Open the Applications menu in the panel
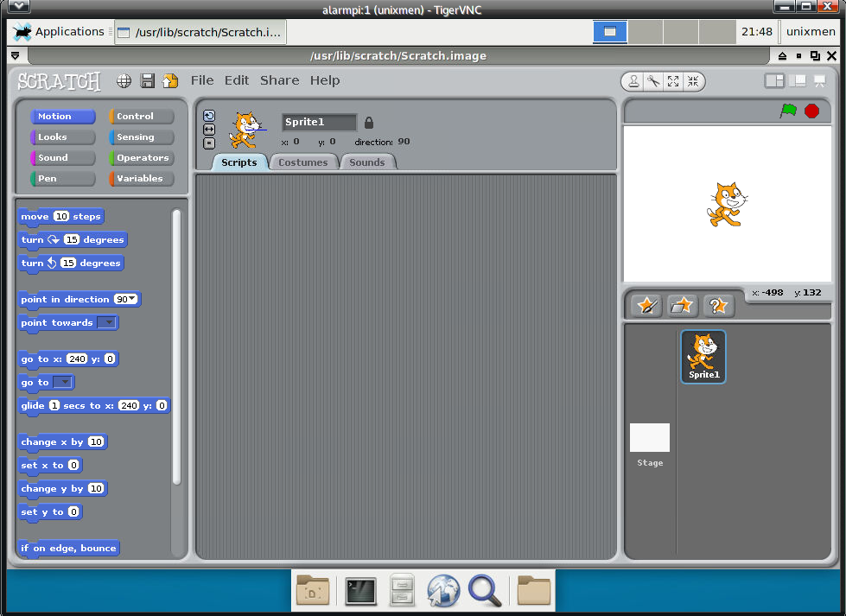 (x=58, y=32)
